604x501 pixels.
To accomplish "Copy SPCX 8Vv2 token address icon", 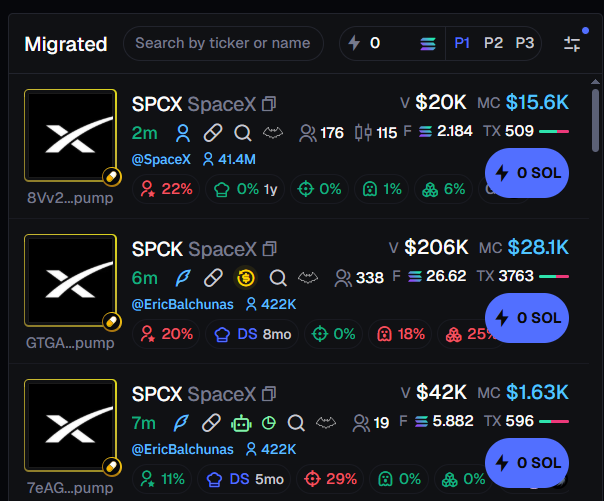I will (x=269, y=104).
